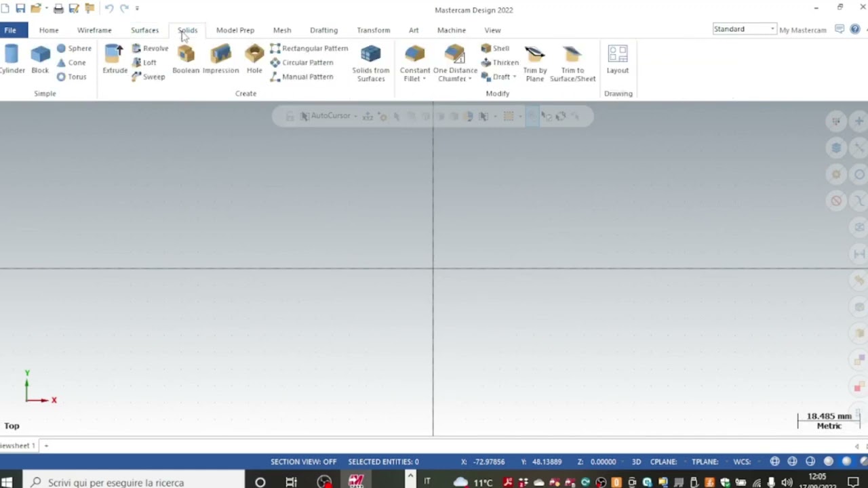
Task: Switch to the Model Prep tab
Action: point(235,30)
